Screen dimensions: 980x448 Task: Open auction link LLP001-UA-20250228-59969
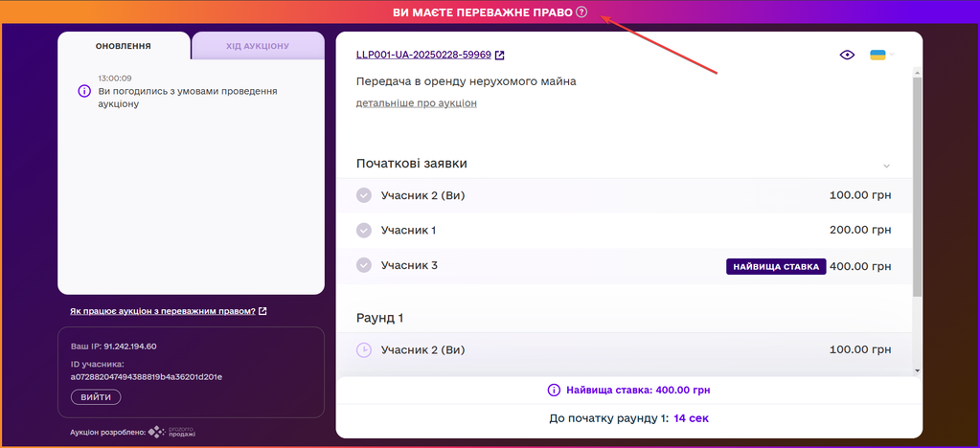click(423, 56)
